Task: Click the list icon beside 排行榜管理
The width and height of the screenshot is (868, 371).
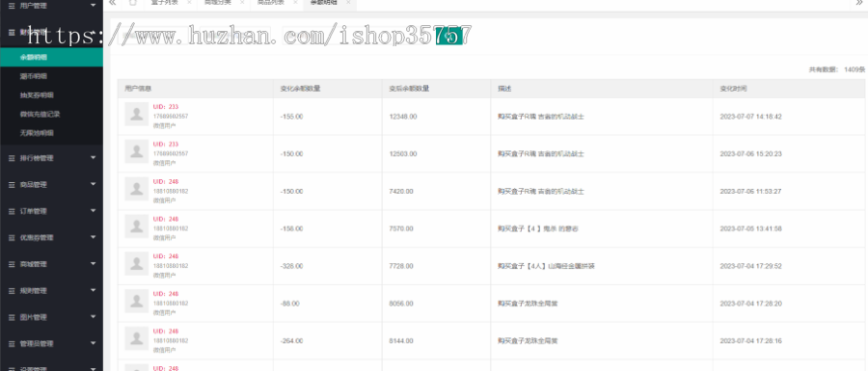Action: tap(12, 158)
